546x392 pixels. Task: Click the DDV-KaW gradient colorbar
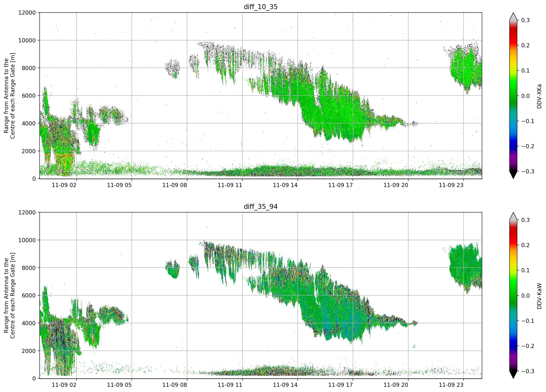(x=513, y=295)
